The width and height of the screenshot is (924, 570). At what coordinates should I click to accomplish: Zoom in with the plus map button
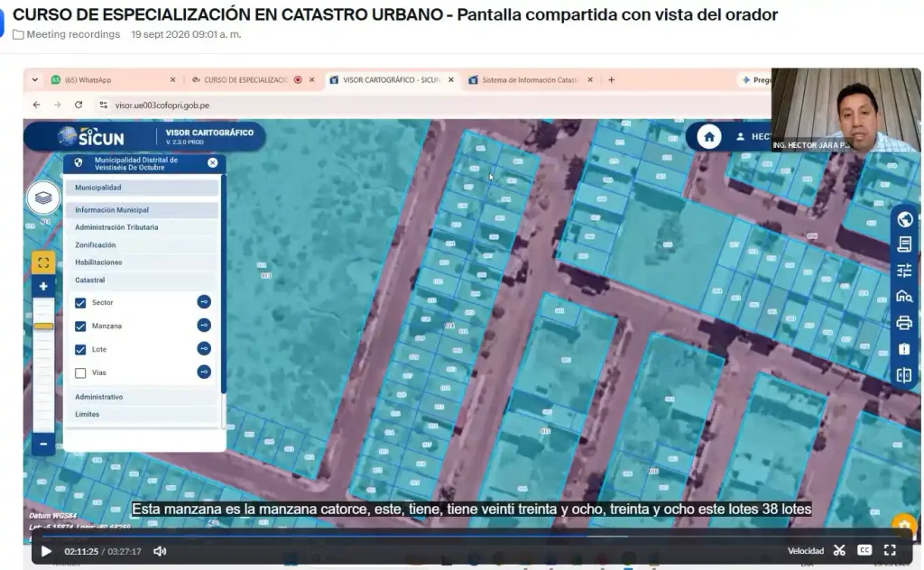pos(43,287)
